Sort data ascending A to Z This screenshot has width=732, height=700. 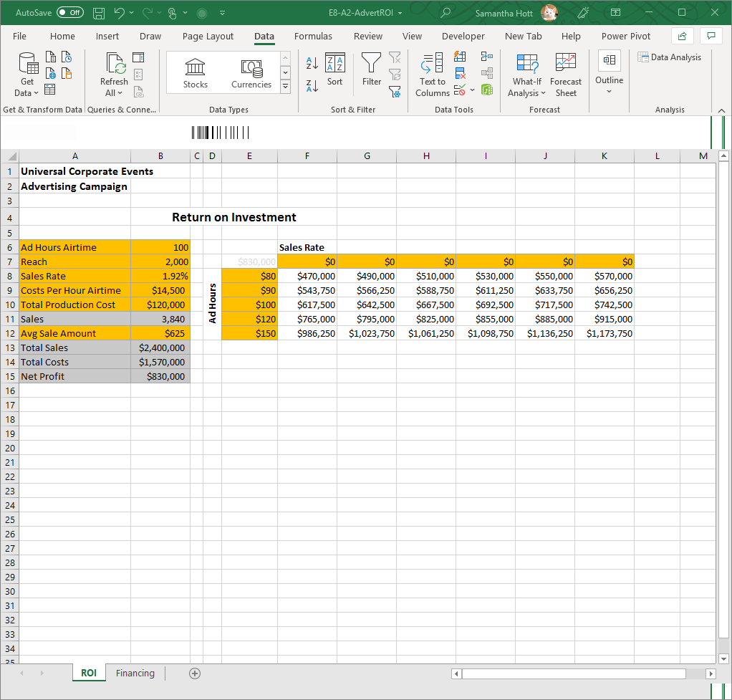[x=312, y=62]
